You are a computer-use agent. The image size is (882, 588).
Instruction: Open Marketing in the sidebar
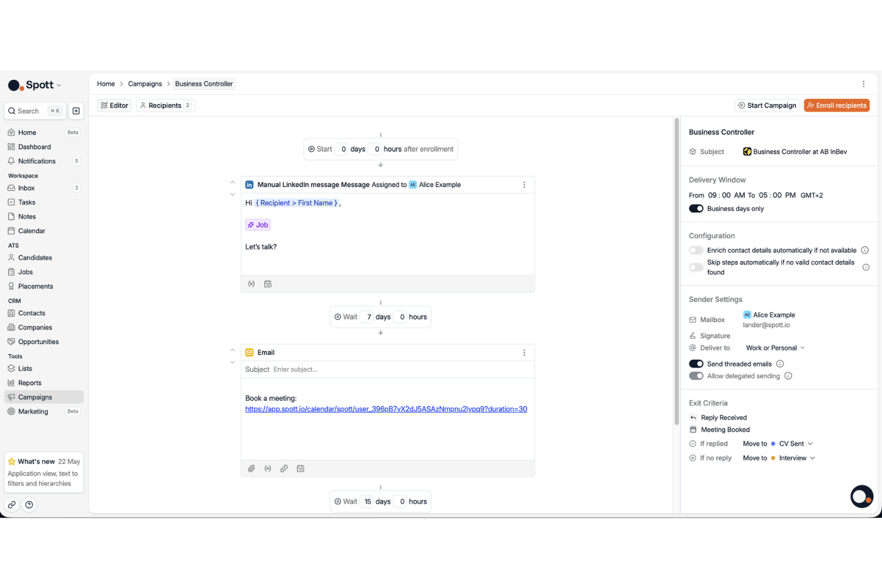(44, 412)
